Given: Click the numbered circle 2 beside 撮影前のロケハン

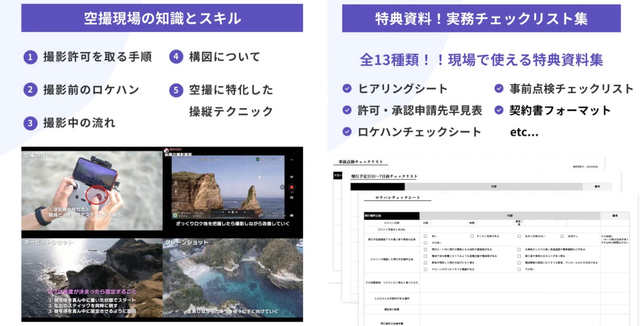Looking at the screenshot, I should tap(30, 90).
